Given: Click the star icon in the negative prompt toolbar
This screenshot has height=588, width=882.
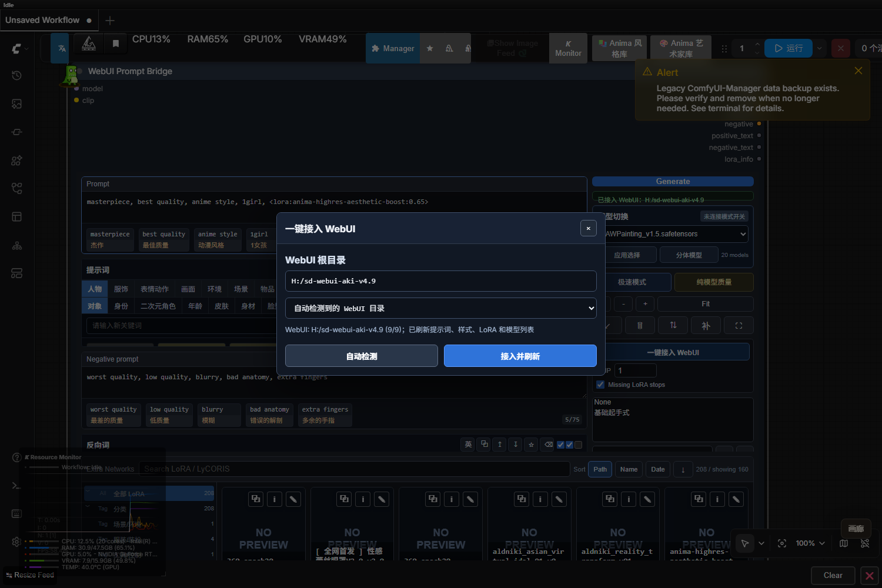Looking at the screenshot, I should point(532,445).
